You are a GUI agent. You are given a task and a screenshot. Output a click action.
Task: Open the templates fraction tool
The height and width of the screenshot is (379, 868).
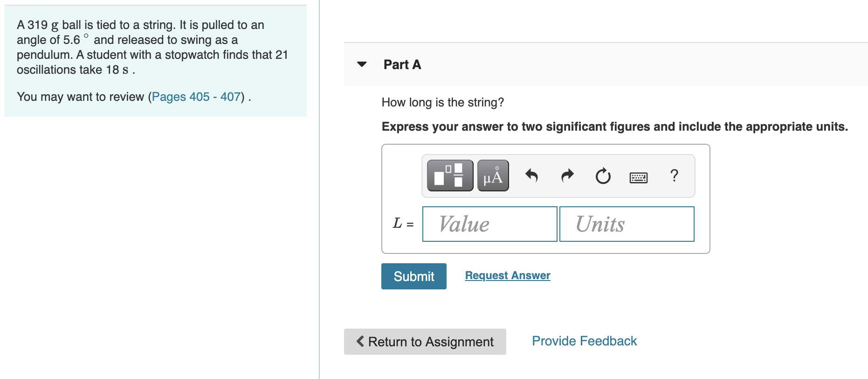pyautogui.click(x=450, y=175)
